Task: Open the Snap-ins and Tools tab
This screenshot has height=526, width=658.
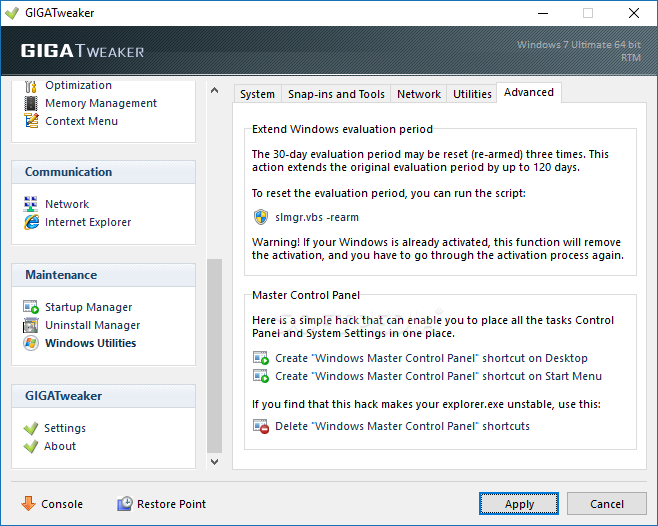Action: (336, 94)
